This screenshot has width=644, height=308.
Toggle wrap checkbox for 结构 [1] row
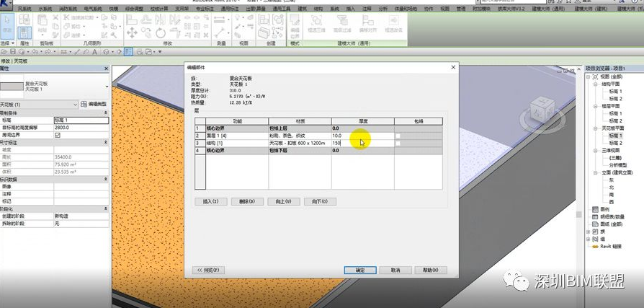tap(398, 143)
